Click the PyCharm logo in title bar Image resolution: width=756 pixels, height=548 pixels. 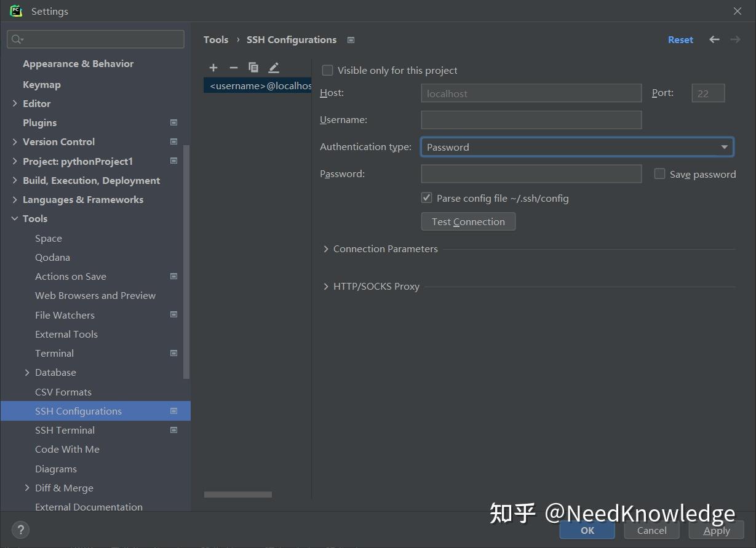click(16, 11)
